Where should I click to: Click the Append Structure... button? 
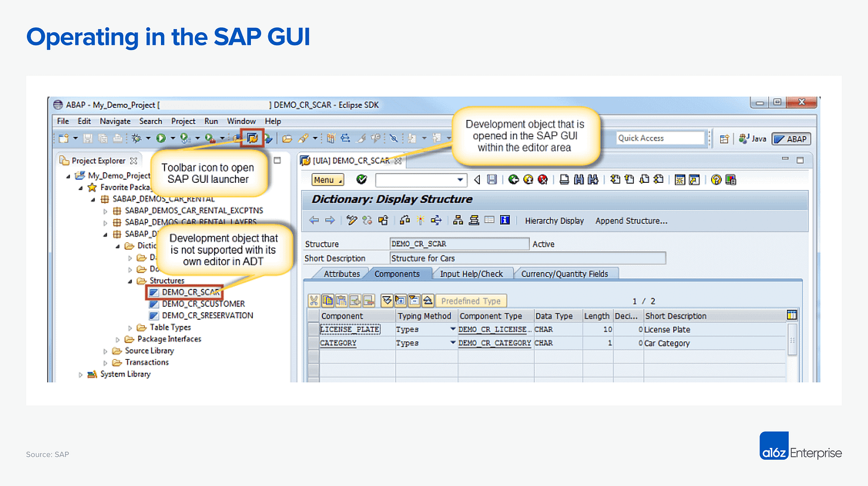pos(631,220)
